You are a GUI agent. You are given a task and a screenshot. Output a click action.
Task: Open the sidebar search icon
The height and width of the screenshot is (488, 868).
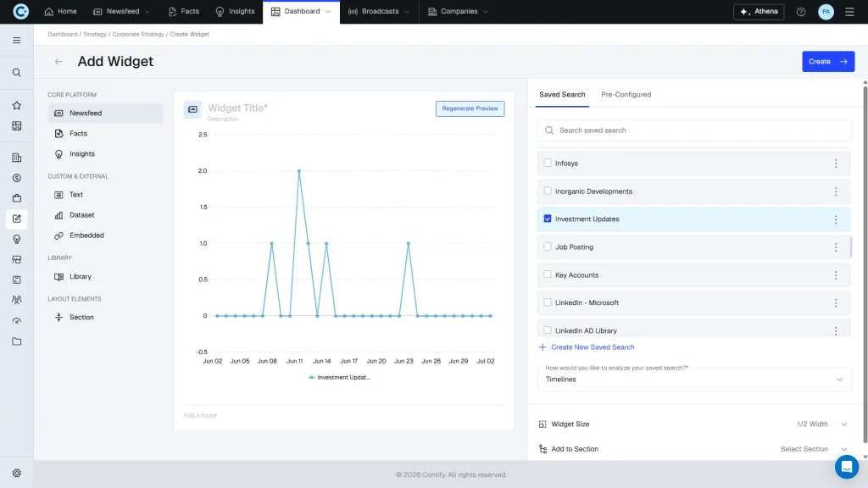pos(17,73)
